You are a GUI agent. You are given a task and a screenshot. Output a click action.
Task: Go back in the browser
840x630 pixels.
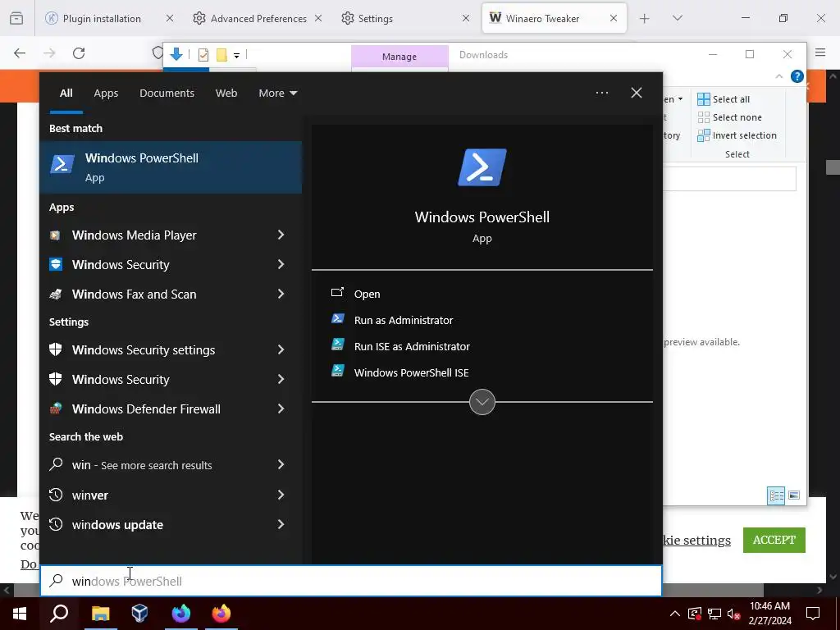pos(20,53)
